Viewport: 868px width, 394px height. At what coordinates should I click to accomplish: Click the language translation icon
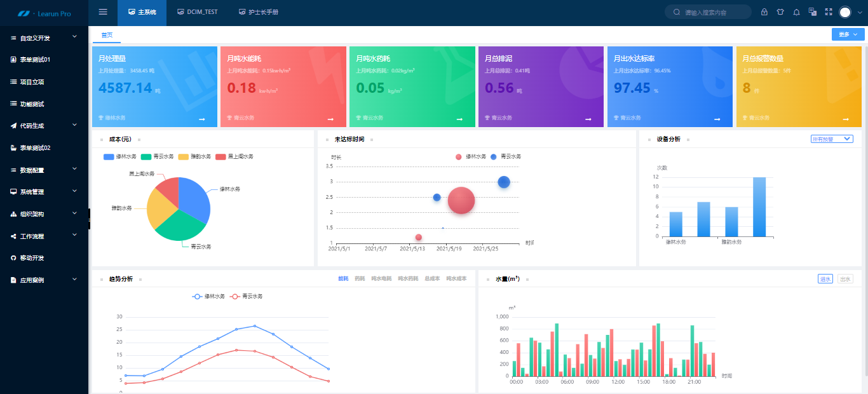pyautogui.click(x=812, y=12)
